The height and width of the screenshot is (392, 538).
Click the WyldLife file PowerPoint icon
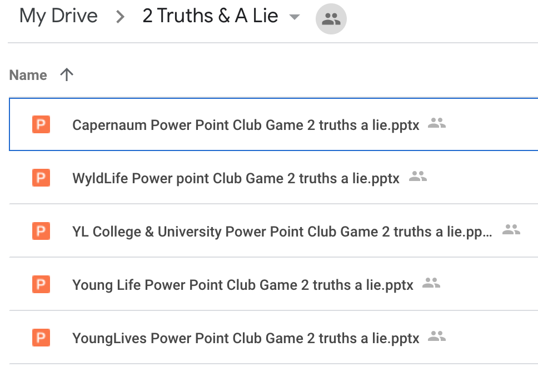[41, 178]
